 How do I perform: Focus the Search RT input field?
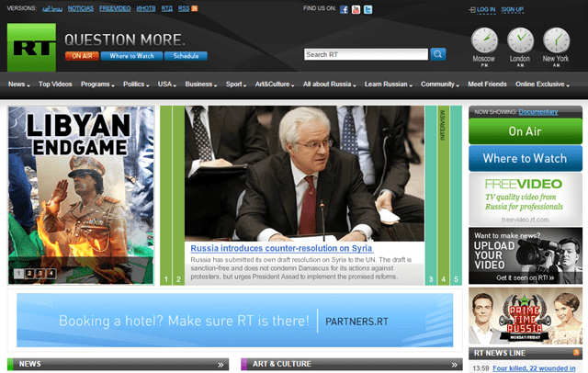(366, 55)
